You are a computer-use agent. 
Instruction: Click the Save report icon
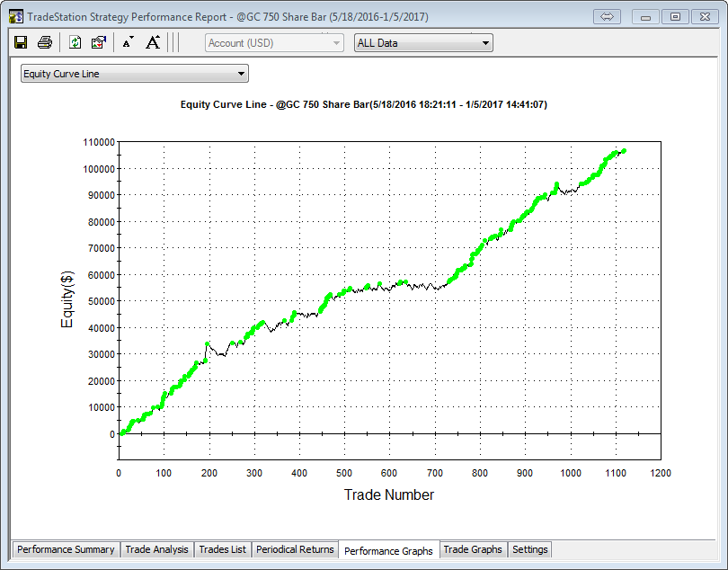pyautogui.click(x=21, y=42)
